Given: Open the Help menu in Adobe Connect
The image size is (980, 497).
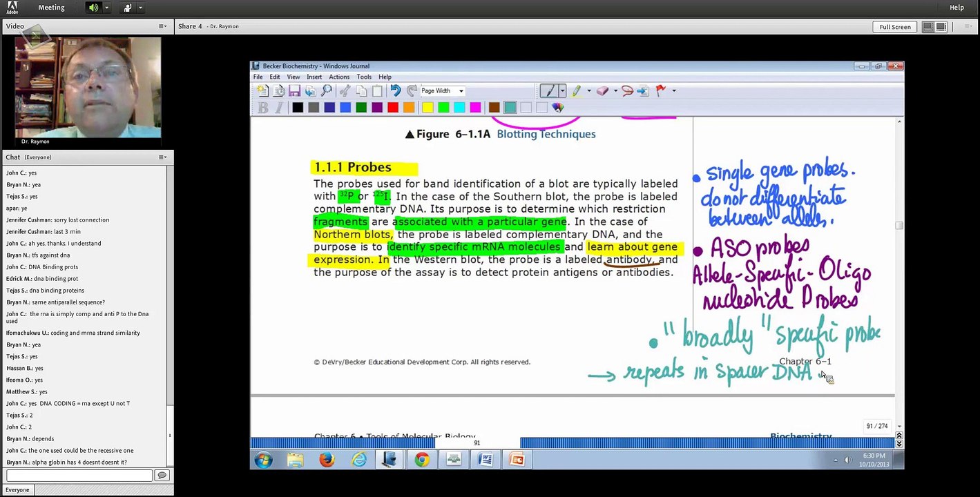Looking at the screenshot, I should 957,8.
